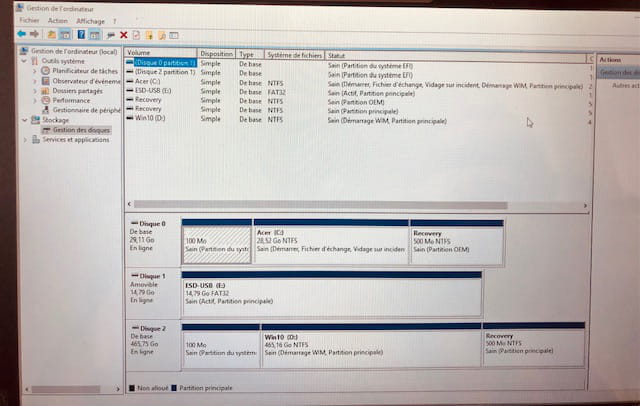This screenshot has width=640, height=406.
Task: Click the connect/refresh plug toolbar icon
Action: click(111, 35)
